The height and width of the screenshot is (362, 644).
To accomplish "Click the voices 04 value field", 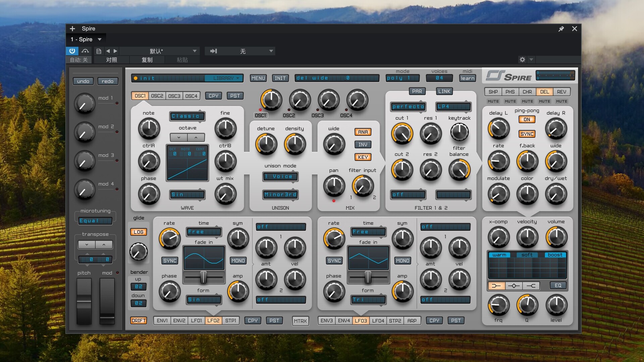I will click(x=439, y=78).
